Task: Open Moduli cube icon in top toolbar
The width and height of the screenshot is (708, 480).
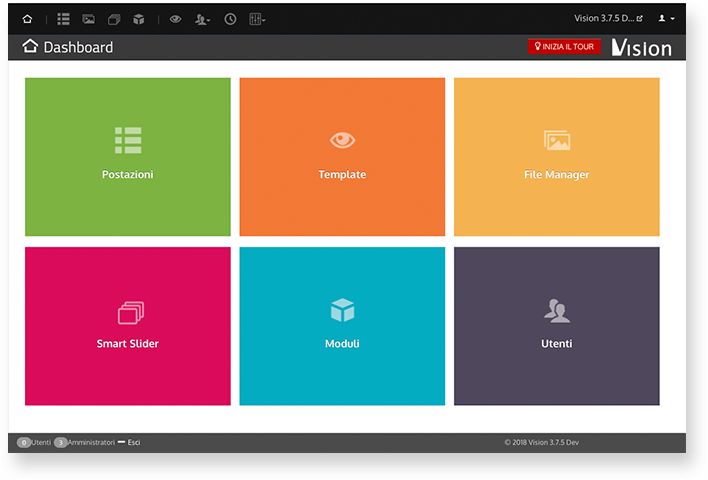Action: (139, 19)
